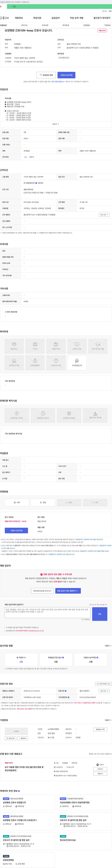Click the 인증기관 info icon
The image size is (112, 868).
[65, 691]
